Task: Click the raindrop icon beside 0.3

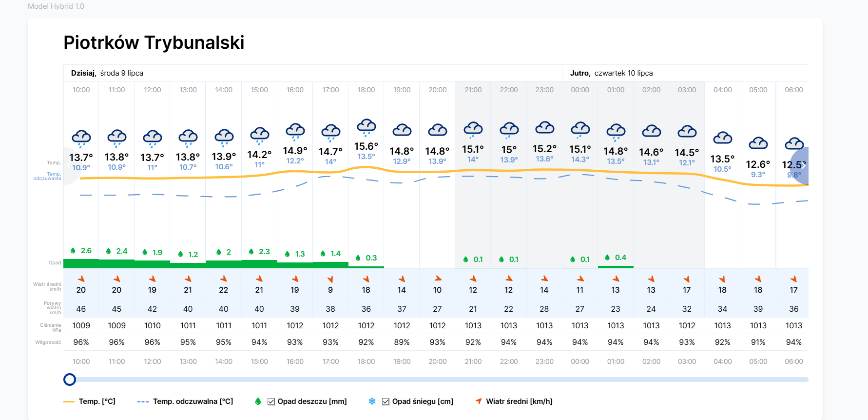Action: [x=358, y=258]
